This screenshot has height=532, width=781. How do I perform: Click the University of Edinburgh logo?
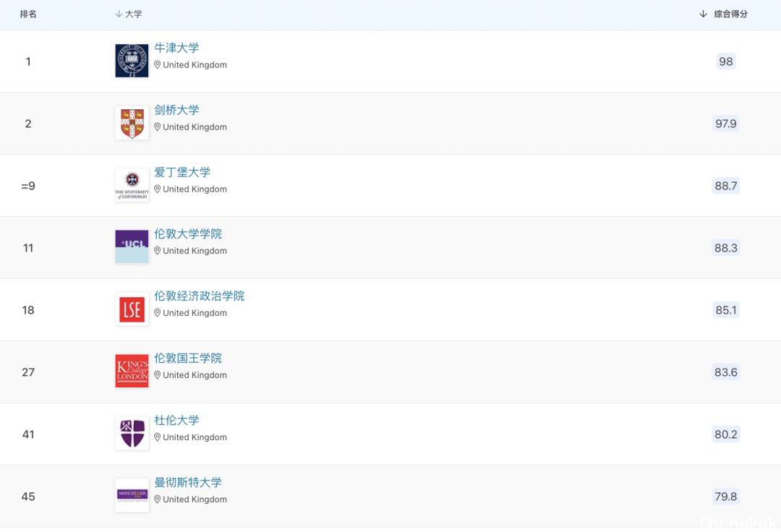pos(132,185)
